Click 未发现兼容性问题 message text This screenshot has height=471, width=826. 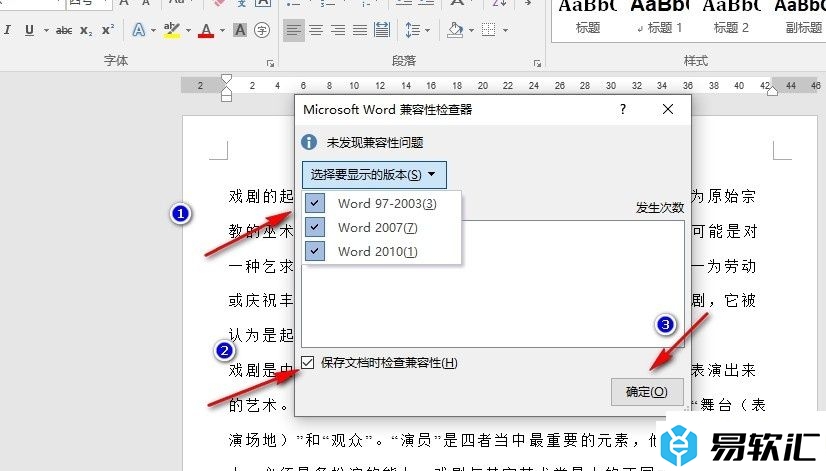click(375, 142)
